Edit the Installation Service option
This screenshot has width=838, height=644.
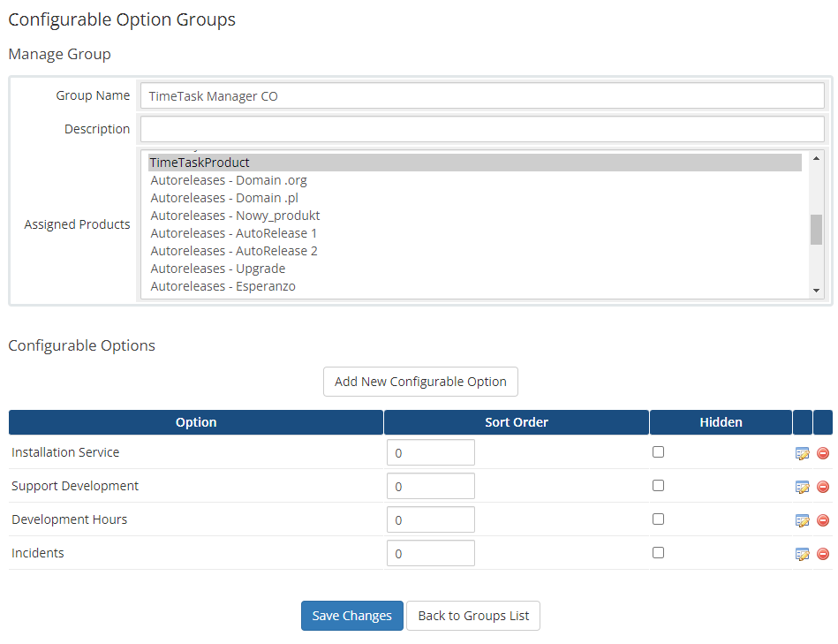pyautogui.click(x=802, y=453)
